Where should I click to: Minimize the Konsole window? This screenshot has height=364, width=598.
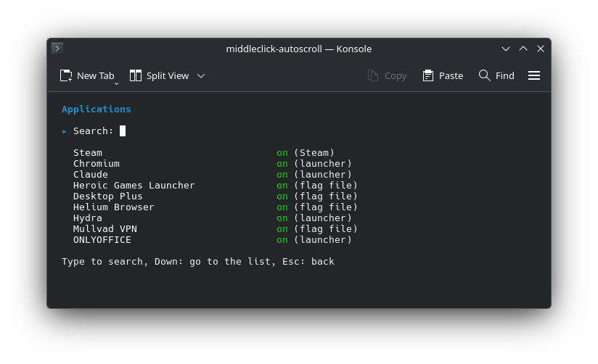tap(506, 49)
